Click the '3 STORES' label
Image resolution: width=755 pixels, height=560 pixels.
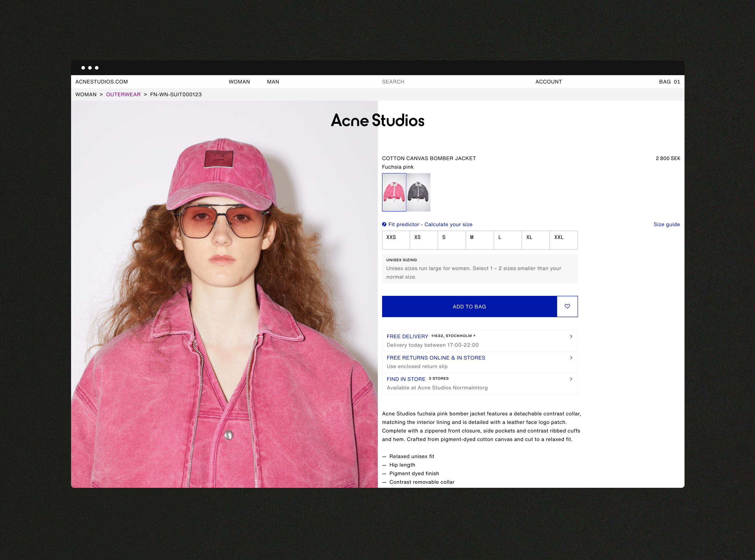point(439,378)
